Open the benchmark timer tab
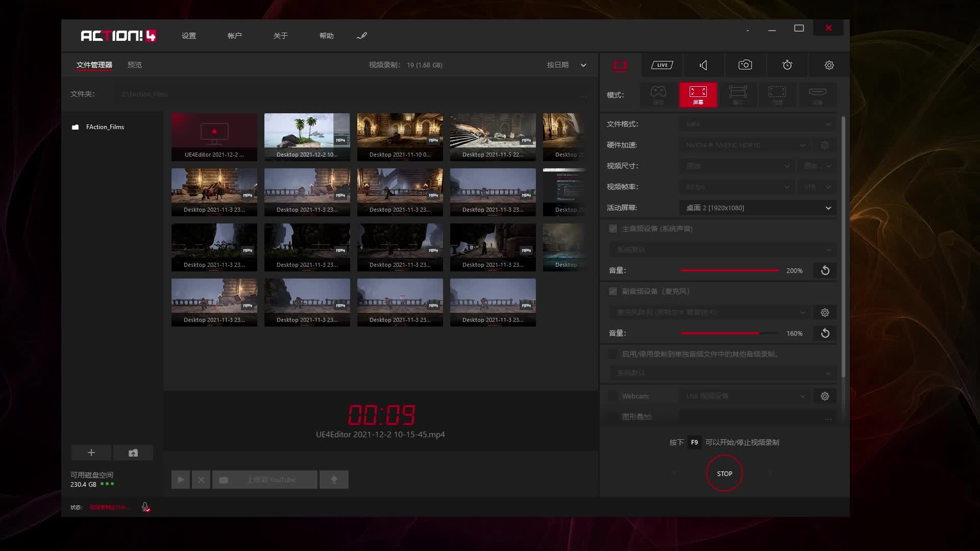Screen dimensions: 980x551 click(787, 65)
